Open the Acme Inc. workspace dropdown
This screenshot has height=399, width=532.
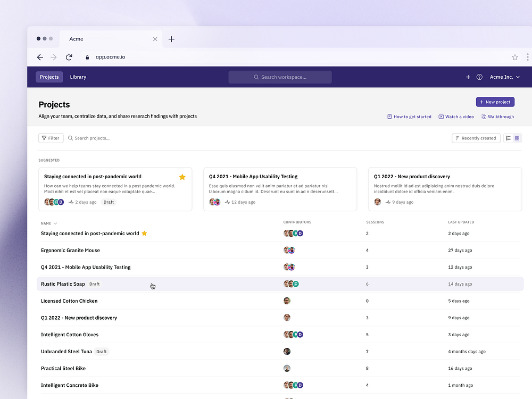pos(504,77)
